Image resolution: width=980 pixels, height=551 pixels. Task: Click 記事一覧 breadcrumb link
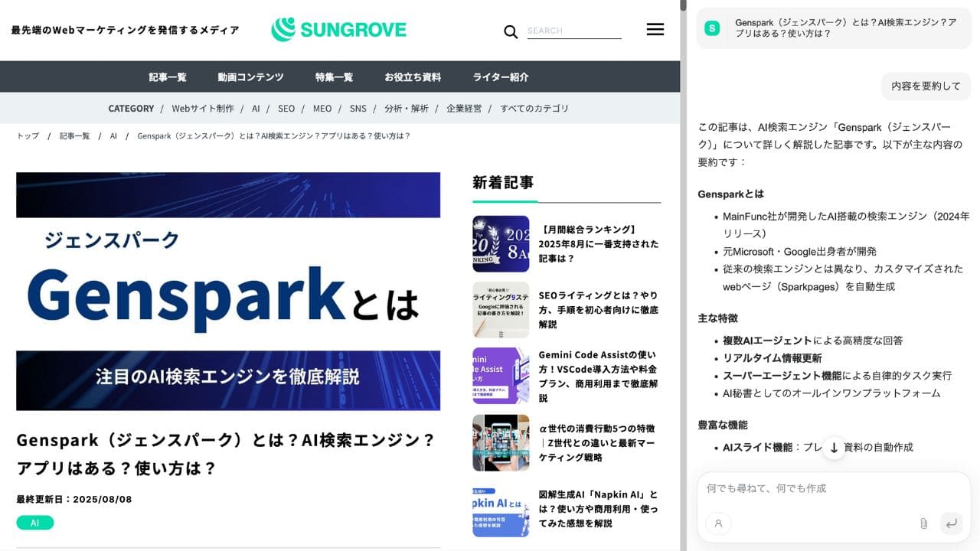click(74, 136)
